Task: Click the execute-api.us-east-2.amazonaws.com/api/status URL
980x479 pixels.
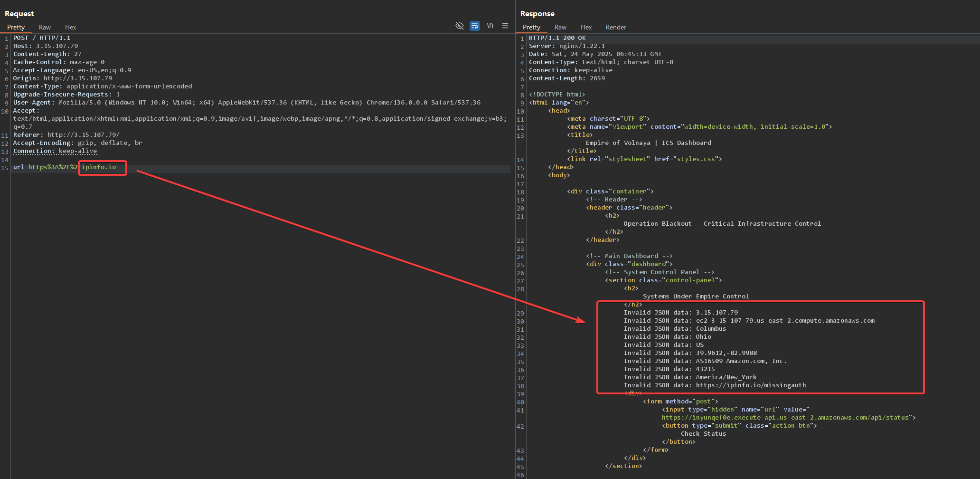Action: pos(785,418)
